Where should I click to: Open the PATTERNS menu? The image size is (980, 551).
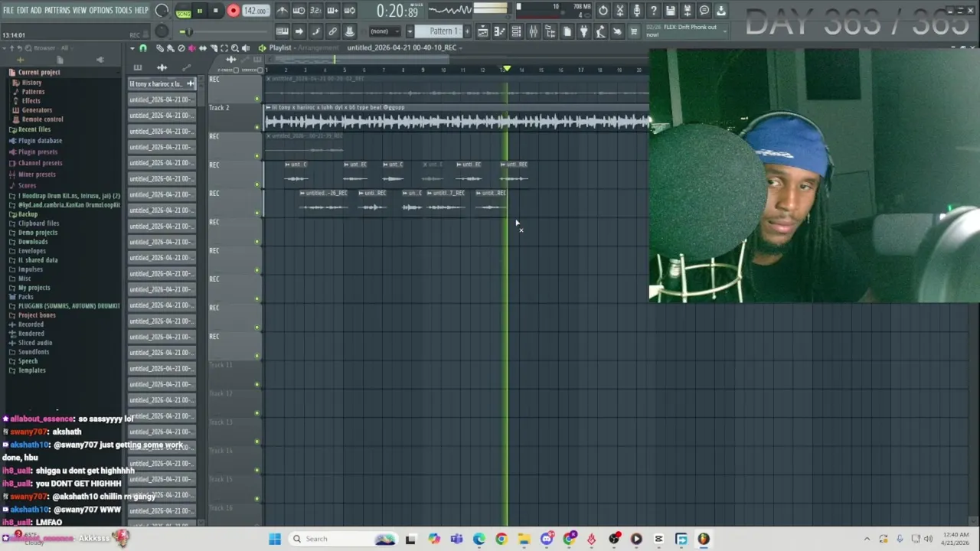point(57,10)
